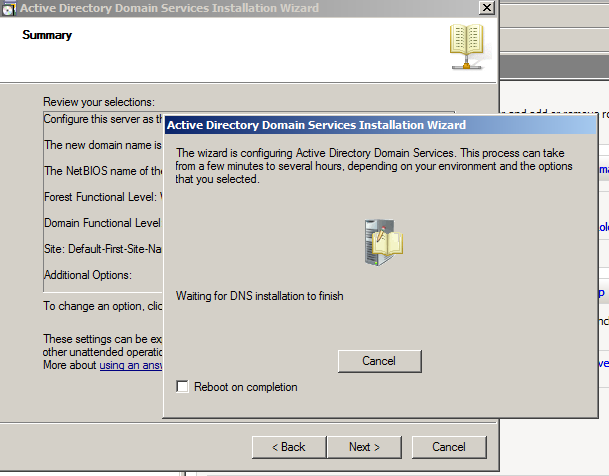Screen dimensions: 609x476
Task: Click the wizard title bar app icon
Action: [8, 8]
